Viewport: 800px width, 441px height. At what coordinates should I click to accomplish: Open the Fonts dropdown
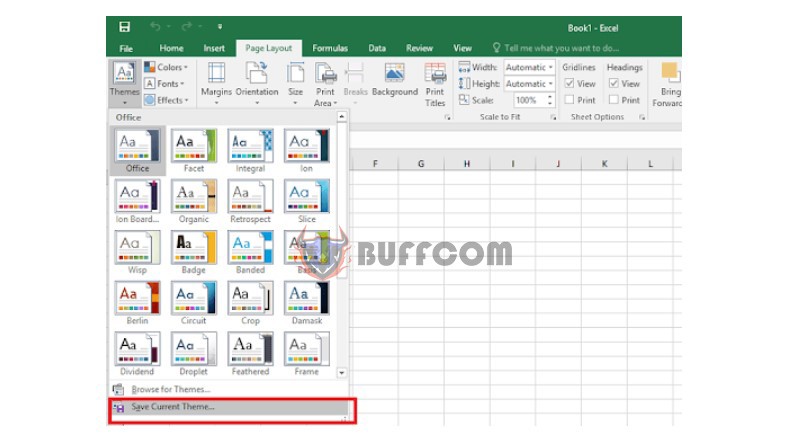(164, 83)
